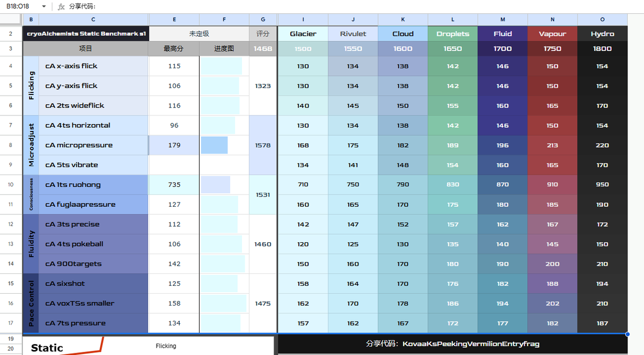Click the 'cA x-axis flick' scenario cell
The image size is (644, 355).
tap(93, 66)
